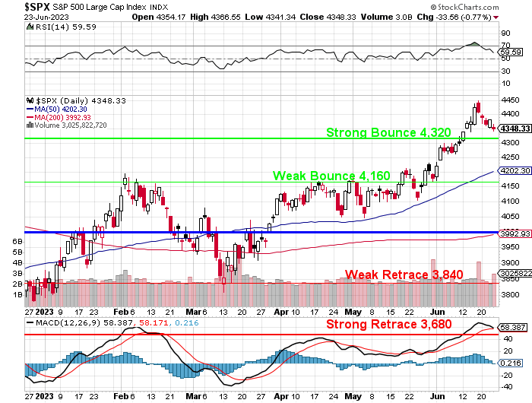Click the 4348.33 last price tag
Image resolution: width=532 pixels, height=403 pixels.
click(x=515, y=129)
